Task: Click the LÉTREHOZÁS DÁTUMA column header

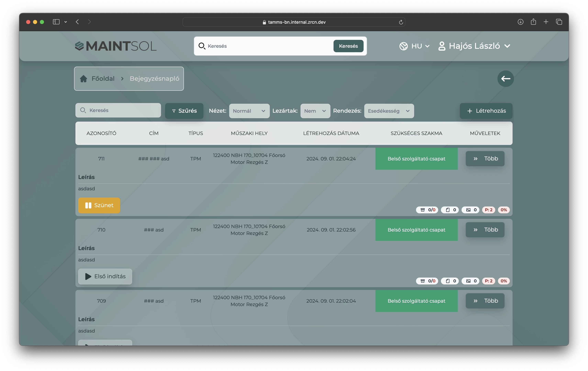Action: tap(331, 133)
